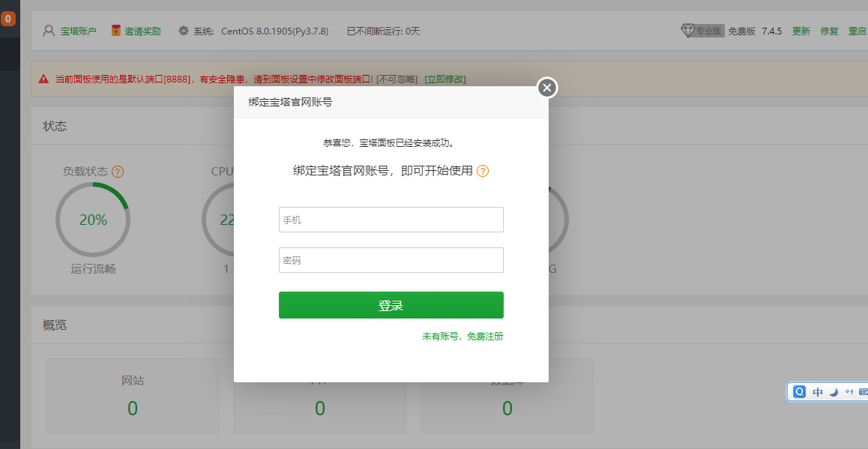Click the user avatar icon
Viewport: 868px width, 449px height.
click(x=49, y=31)
